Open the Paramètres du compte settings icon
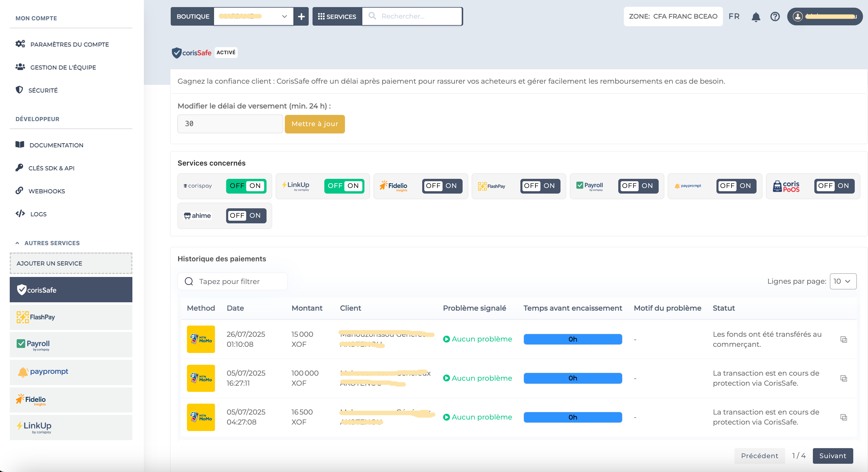The width and height of the screenshot is (868, 472). 20,44
